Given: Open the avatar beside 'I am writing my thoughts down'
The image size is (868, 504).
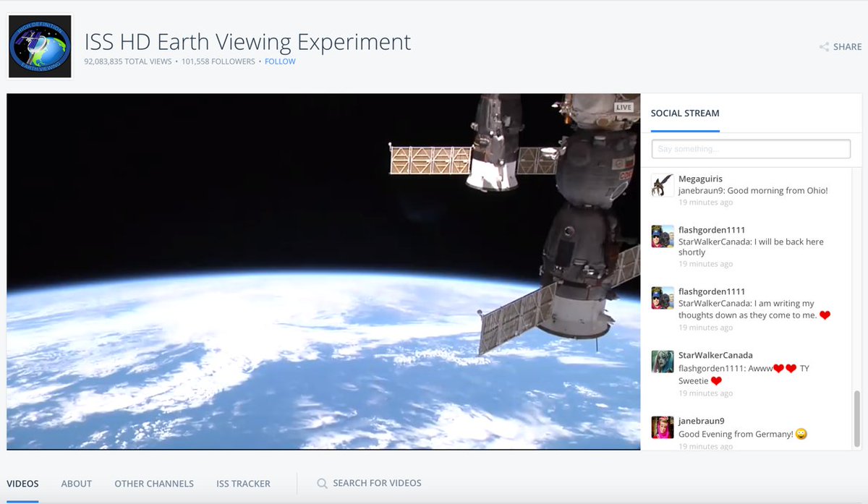Looking at the screenshot, I should click(663, 298).
